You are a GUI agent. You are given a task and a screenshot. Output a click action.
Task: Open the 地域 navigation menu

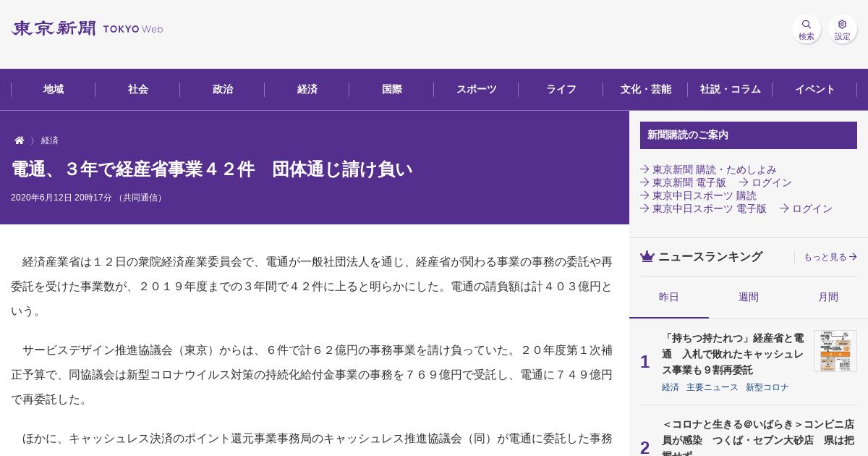point(54,90)
